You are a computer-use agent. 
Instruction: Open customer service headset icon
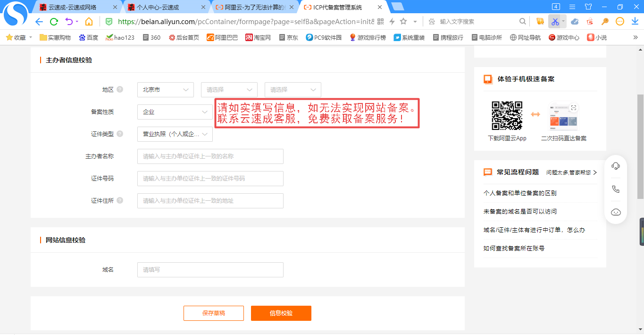pyautogui.click(x=615, y=166)
